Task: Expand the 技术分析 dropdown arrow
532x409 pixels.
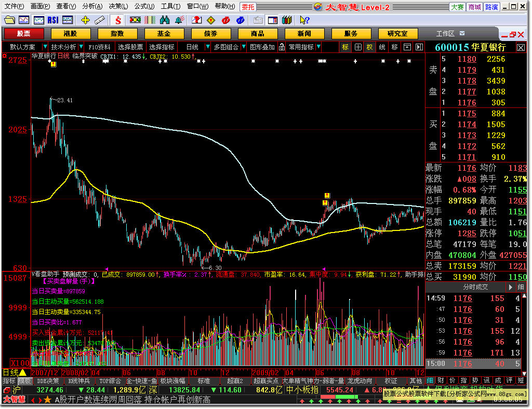Action: click(81, 47)
